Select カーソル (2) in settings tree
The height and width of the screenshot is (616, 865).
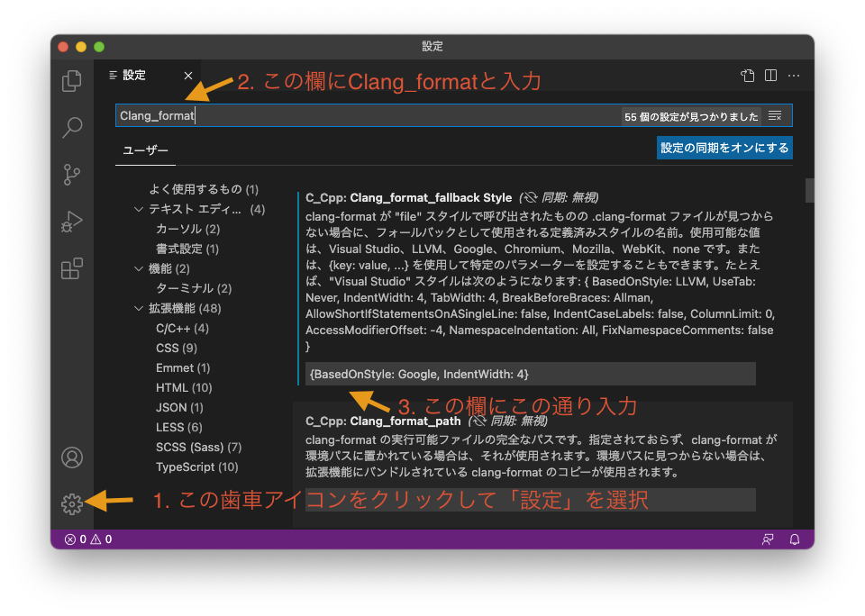point(188,229)
